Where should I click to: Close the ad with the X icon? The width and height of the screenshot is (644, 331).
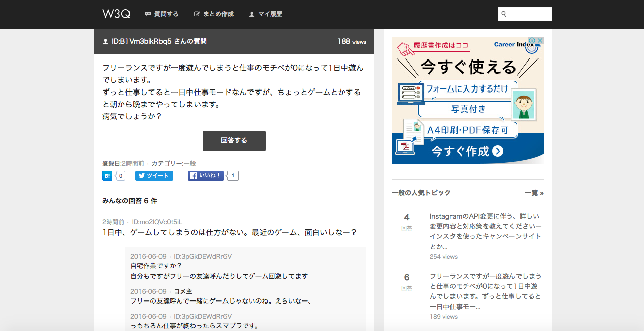click(x=540, y=41)
